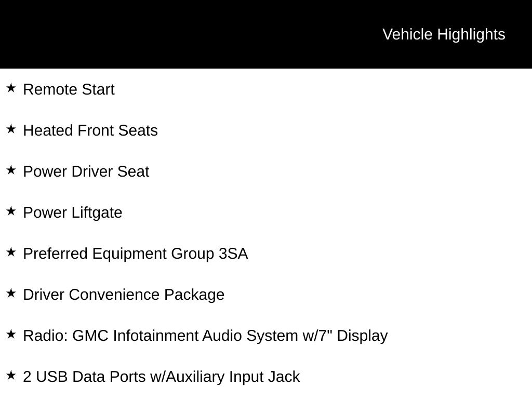Click the star beside 2 USB Data Ports
The height and width of the screenshot is (399, 532).
pos(11,376)
